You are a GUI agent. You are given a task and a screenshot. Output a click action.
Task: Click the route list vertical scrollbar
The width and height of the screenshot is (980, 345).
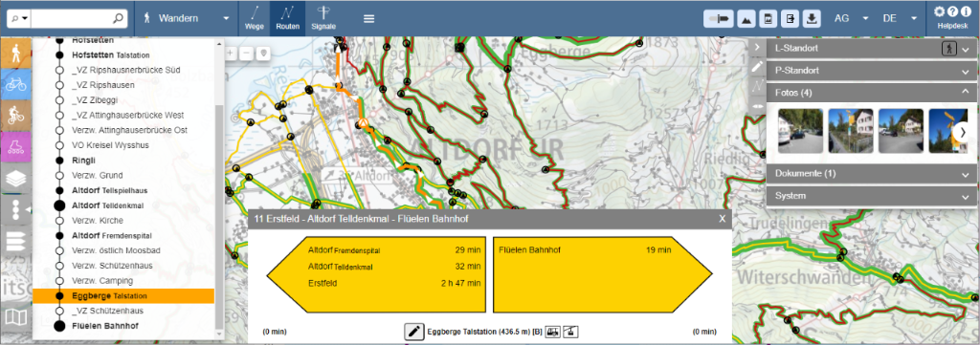point(218,215)
